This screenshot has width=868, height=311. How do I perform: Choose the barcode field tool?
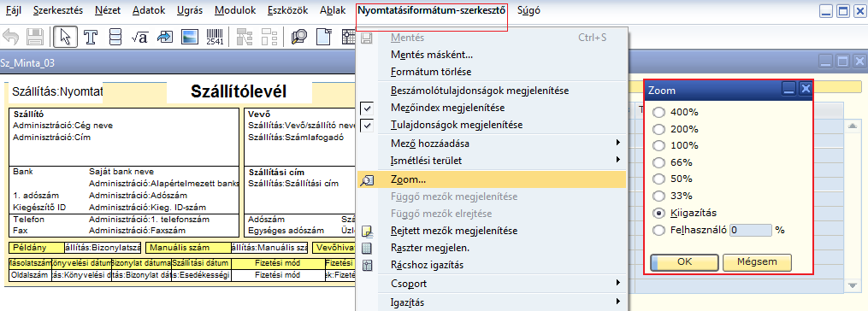click(x=215, y=38)
